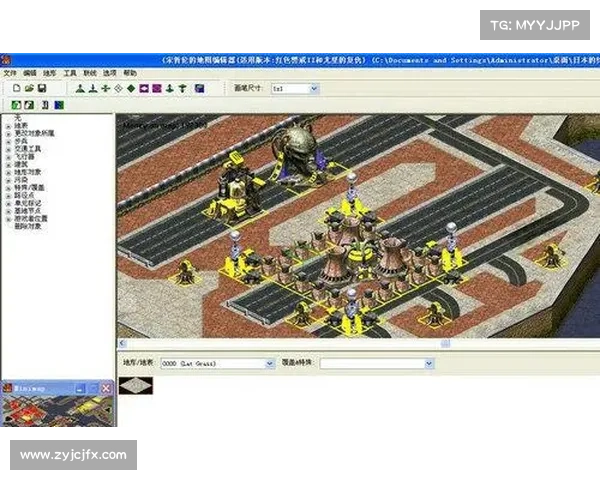Click the green arrow icon in the second toolbar row
The height and width of the screenshot is (480, 600).
coord(16,105)
